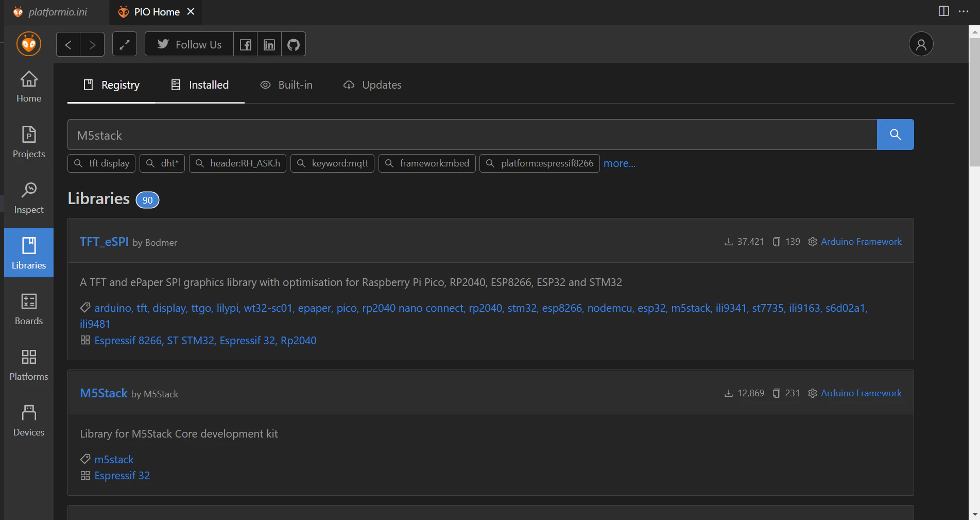Click the PlatformIO logo icon

coord(29,44)
